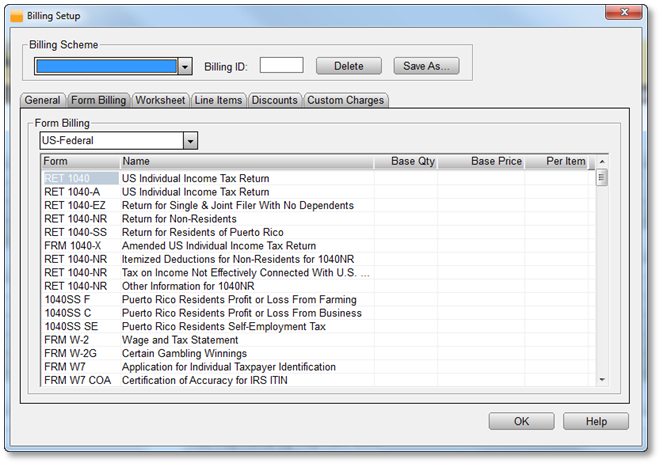
Task: Select the FRM W-2 Wage and Tax Statement row
Action: click(200, 340)
